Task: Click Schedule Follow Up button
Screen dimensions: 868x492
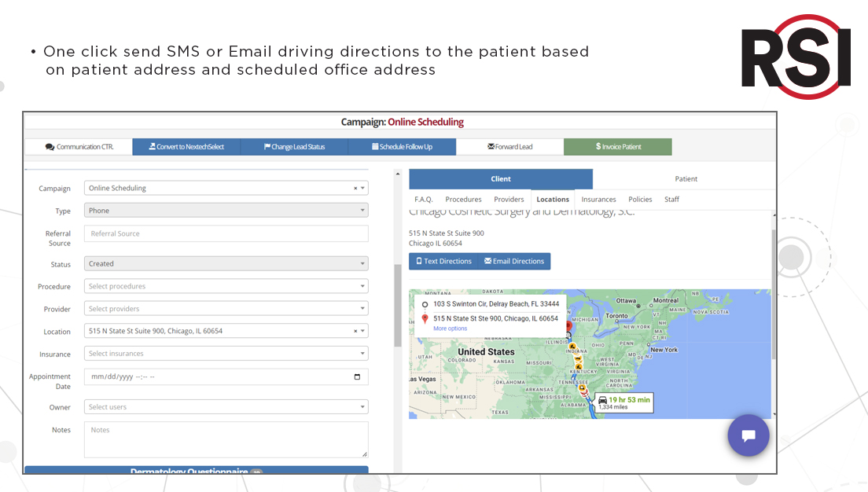Action: coord(402,147)
